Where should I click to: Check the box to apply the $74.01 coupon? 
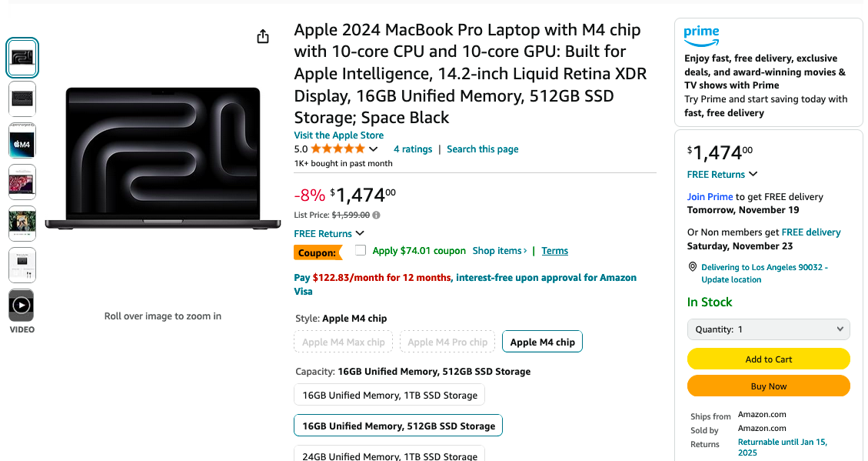coord(360,249)
